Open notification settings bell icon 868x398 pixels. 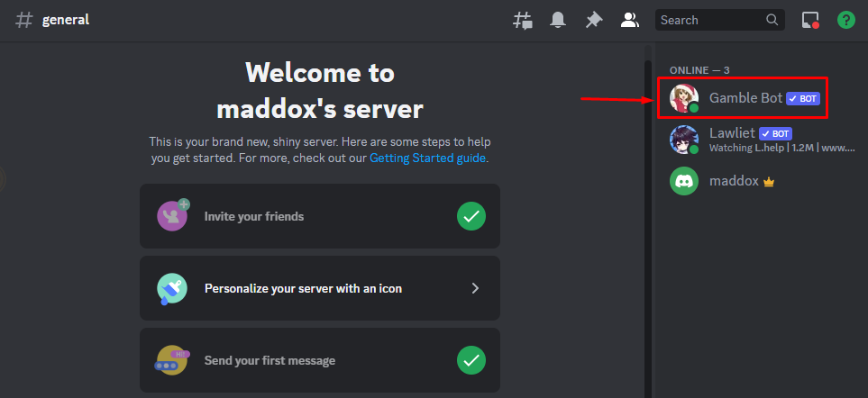pyautogui.click(x=559, y=20)
